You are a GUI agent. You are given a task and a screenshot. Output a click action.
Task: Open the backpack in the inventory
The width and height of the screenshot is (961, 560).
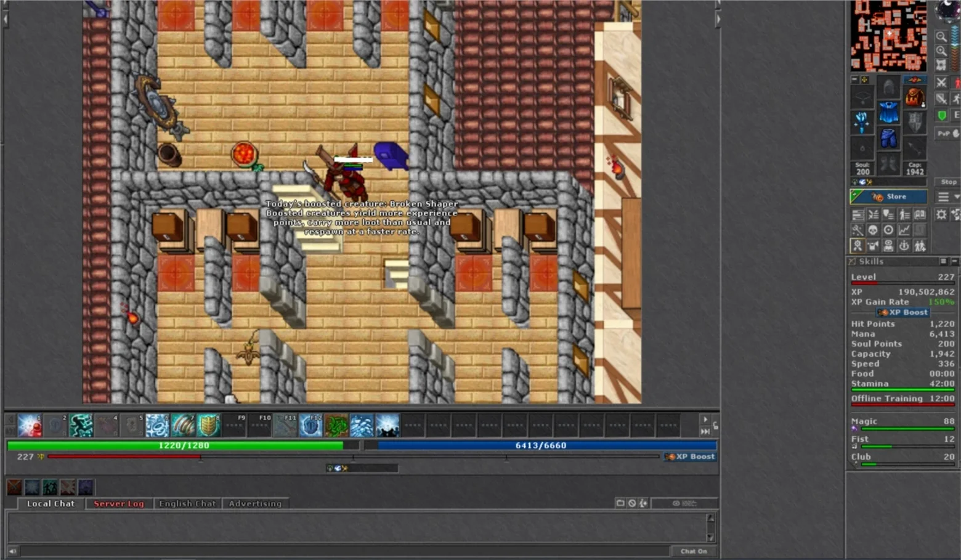pyautogui.click(x=914, y=97)
